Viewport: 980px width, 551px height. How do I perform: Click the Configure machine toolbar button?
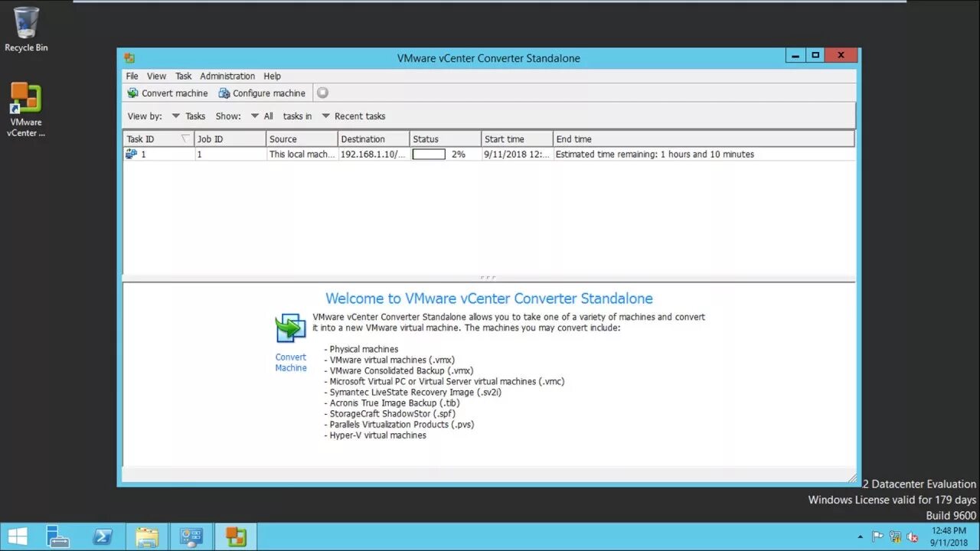click(x=262, y=93)
